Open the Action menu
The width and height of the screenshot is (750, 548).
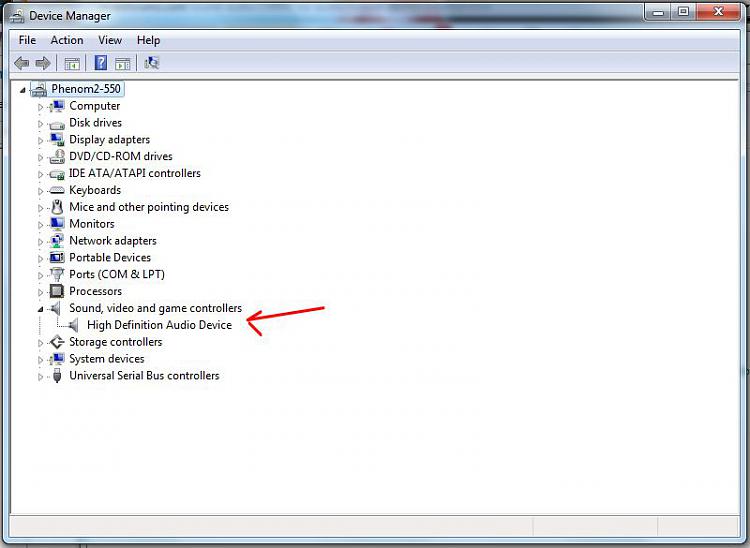[67, 40]
